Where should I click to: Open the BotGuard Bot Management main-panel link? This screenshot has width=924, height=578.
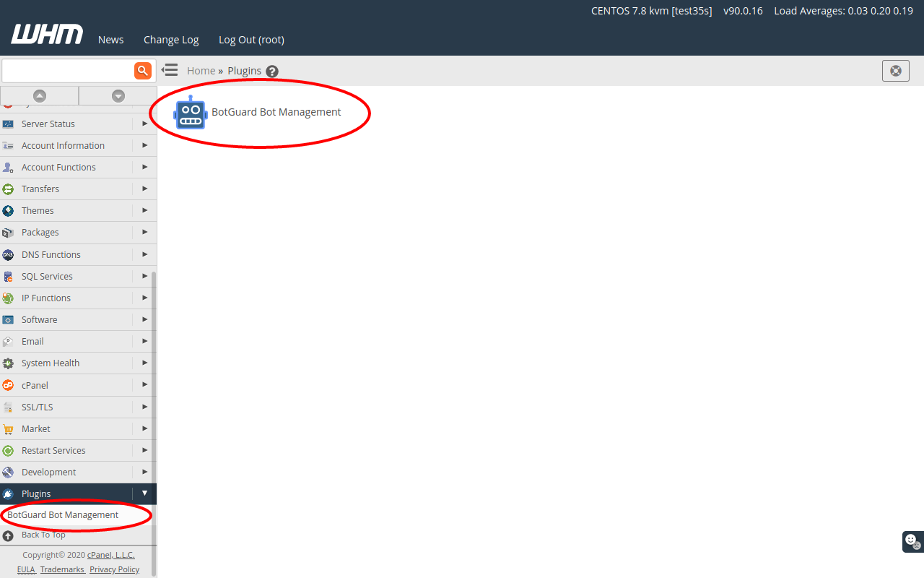[x=276, y=112]
